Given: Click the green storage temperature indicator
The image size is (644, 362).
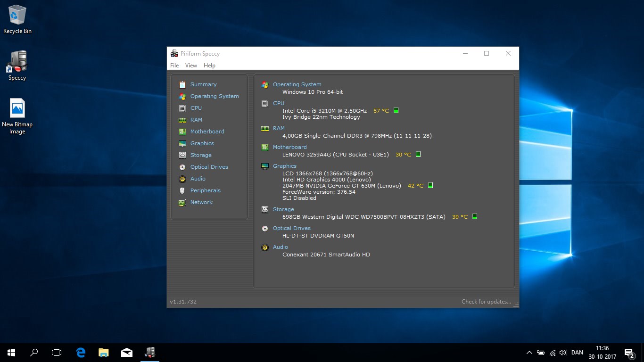Looking at the screenshot, I should coord(475,216).
